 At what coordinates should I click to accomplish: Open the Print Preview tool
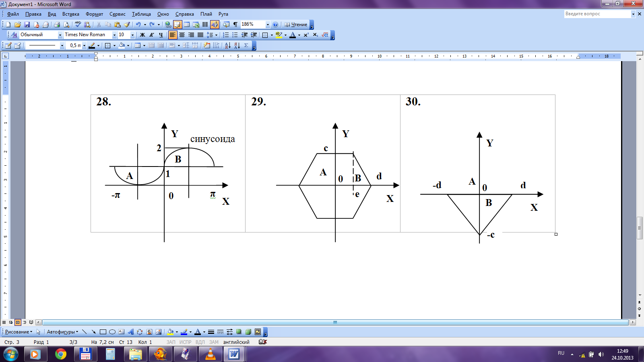pos(66,25)
